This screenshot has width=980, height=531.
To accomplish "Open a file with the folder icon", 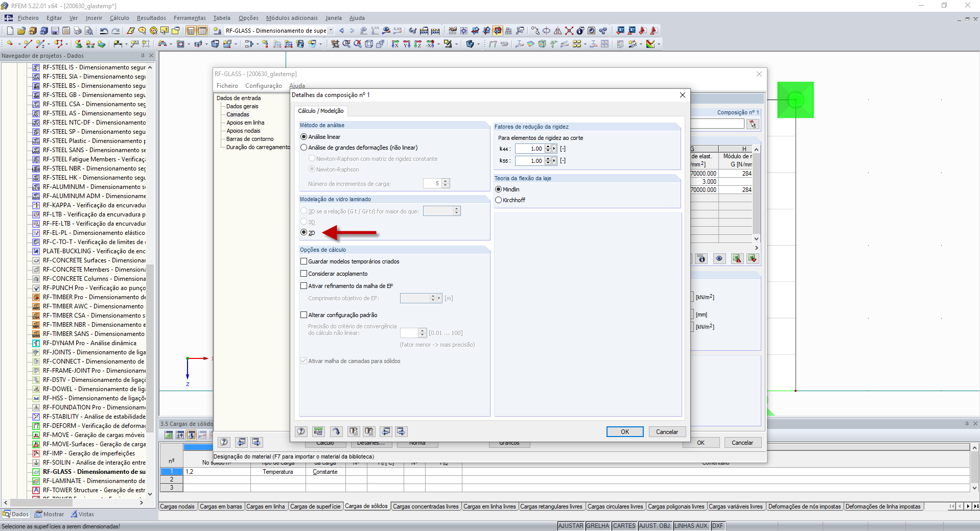I will [21, 31].
